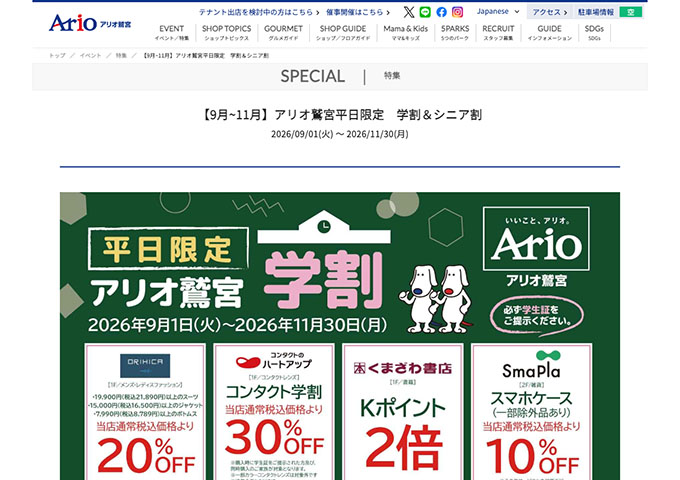This screenshot has height=480, width=680.
Task: Click the 特集 label beside SPECIAL
Action: coord(392,75)
